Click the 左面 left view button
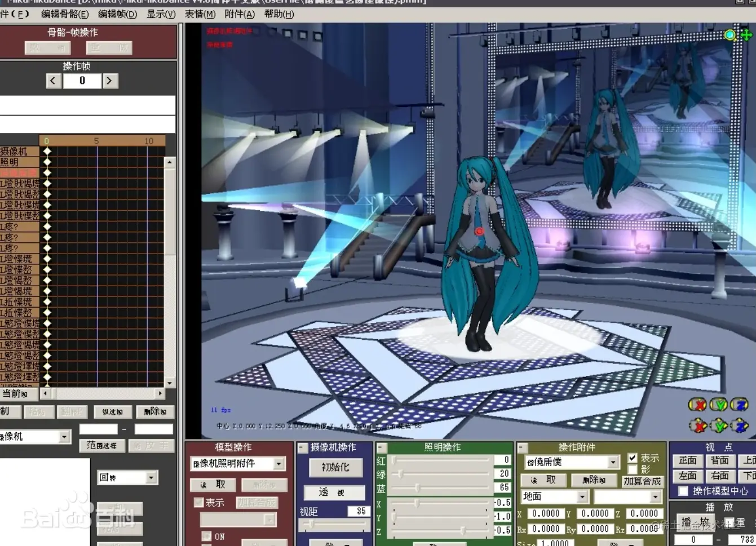The height and width of the screenshot is (546, 756). (687, 476)
